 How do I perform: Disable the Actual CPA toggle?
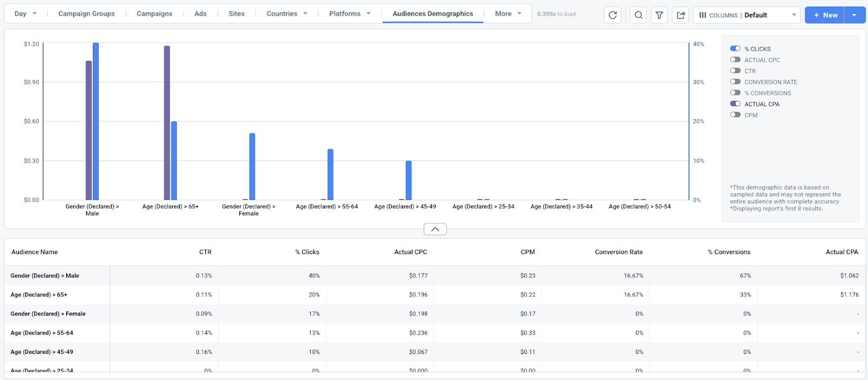click(x=735, y=104)
